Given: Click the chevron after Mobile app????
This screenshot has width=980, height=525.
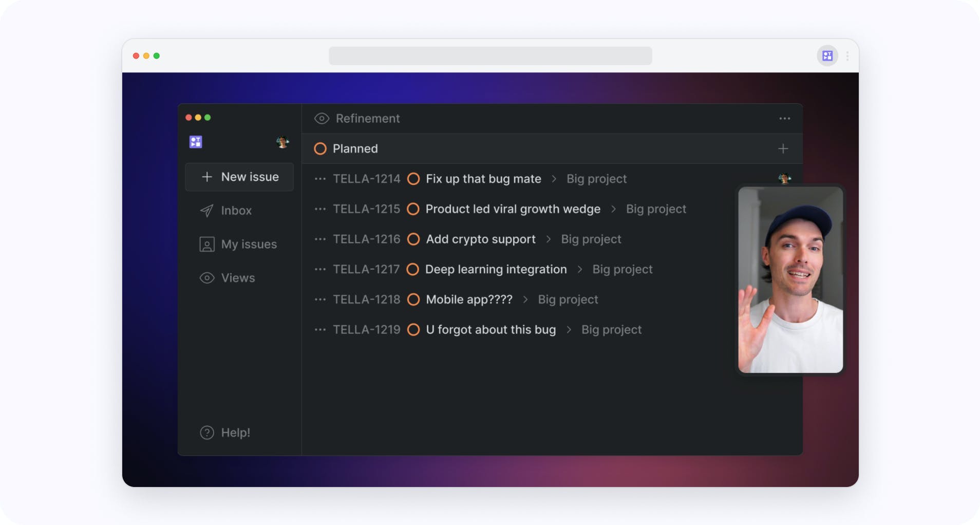Looking at the screenshot, I should 525,299.
